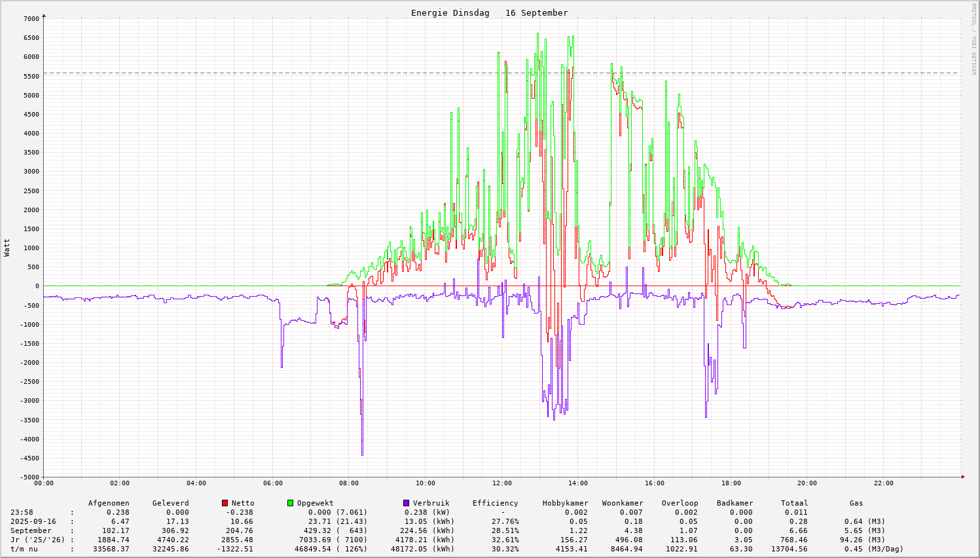Click the Gas column header
The height and width of the screenshot is (558, 980).
[x=856, y=503]
